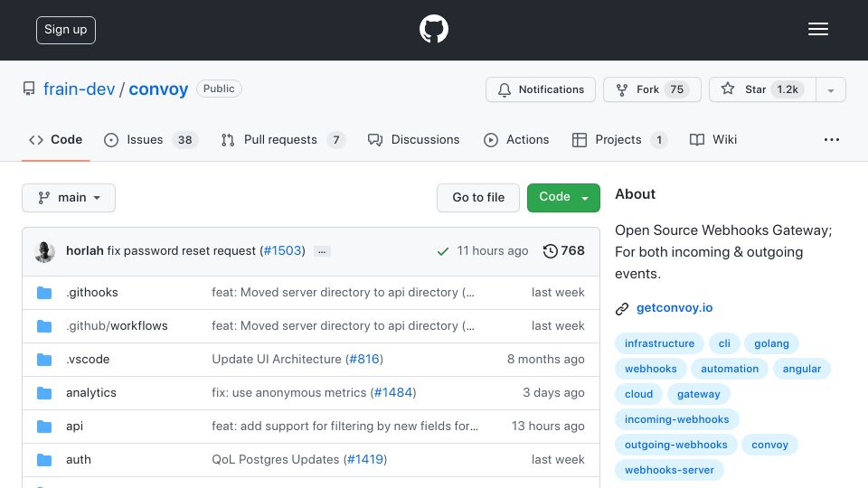Open the frain-dev owner link
Screen dimensions: 868x488
click(80, 89)
